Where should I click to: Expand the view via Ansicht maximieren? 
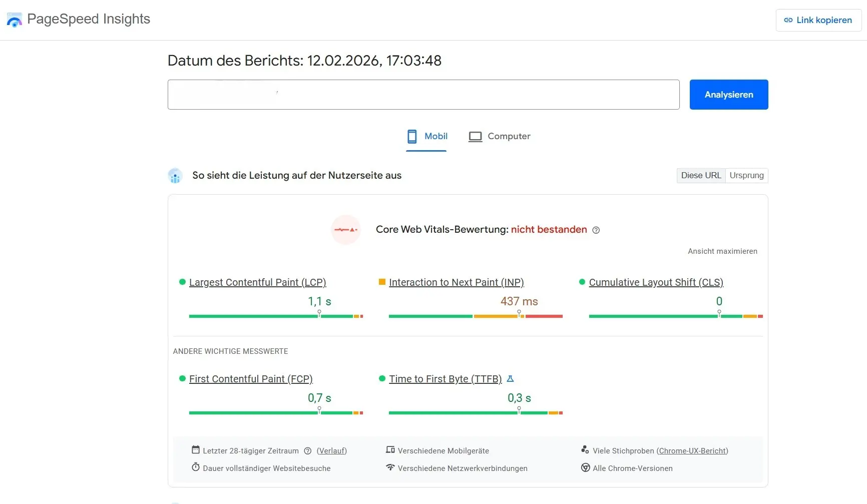(x=722, y=251)
